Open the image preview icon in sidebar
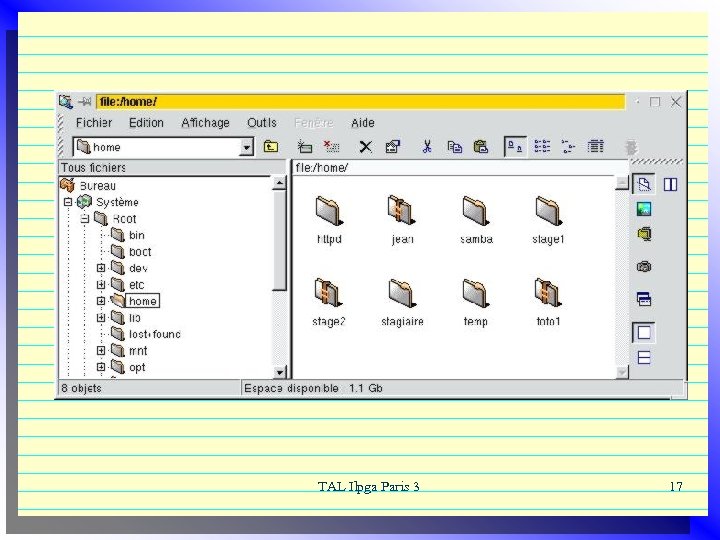This screenshot has height=540, width=720. (x=644, y=209)
